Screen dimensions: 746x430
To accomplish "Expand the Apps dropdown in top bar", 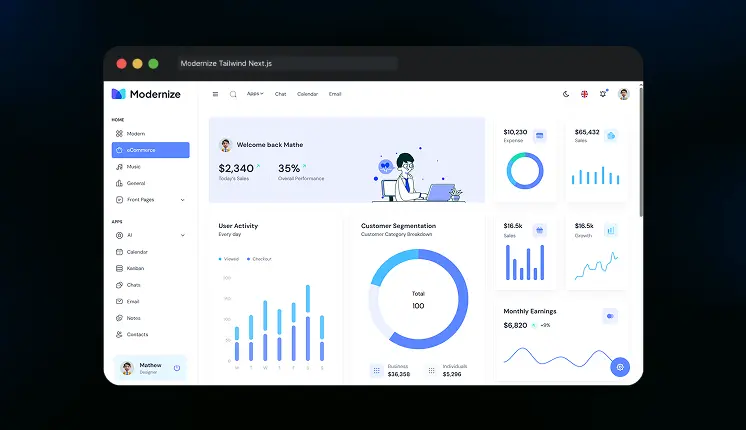I will (x=255, y=94).
